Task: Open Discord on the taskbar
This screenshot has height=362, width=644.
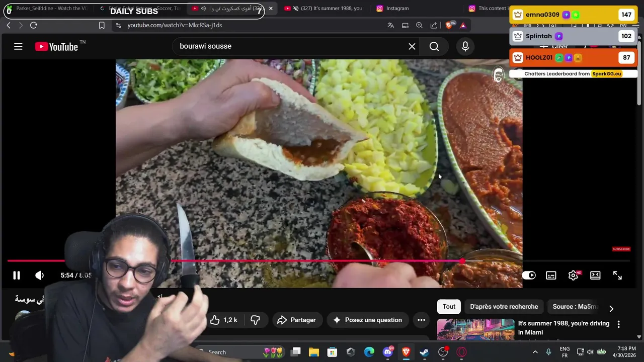Action: (387, 352)
